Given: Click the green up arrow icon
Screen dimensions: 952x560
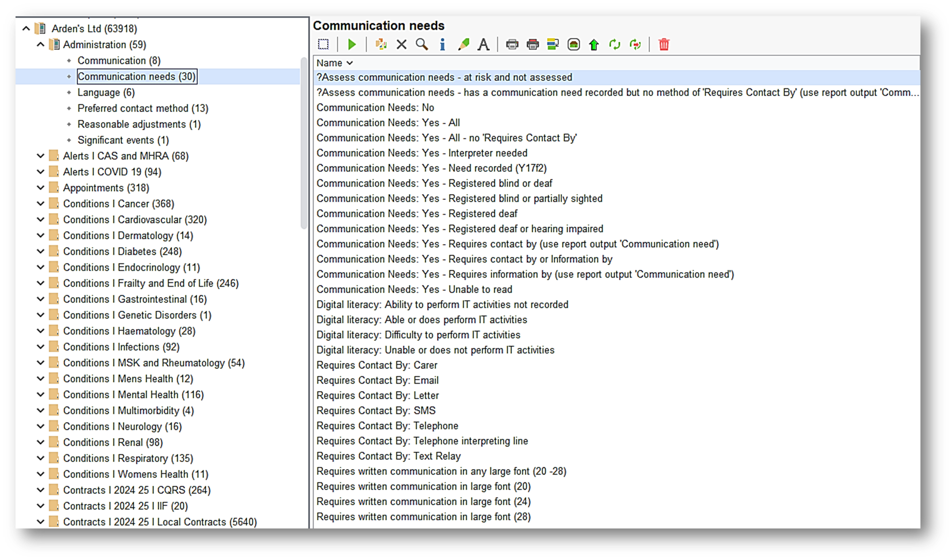Looking at the screenshot, I should click(x=594, y=45).
